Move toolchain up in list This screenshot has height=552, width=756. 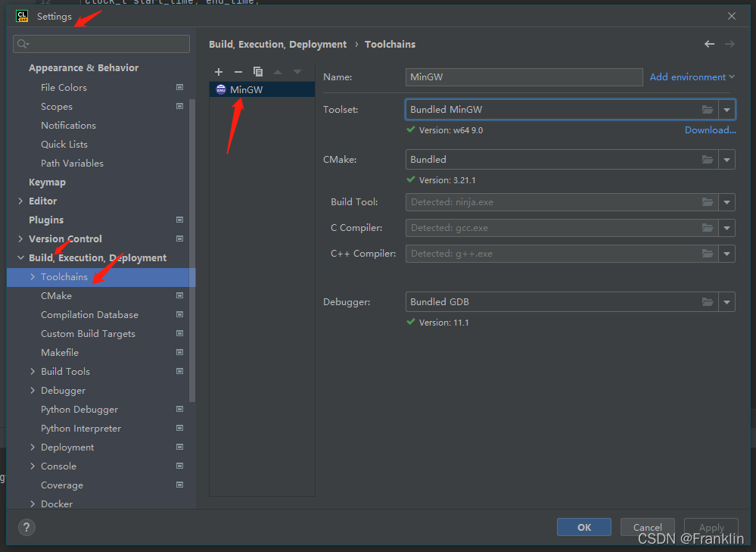click(x=278, y=72)
